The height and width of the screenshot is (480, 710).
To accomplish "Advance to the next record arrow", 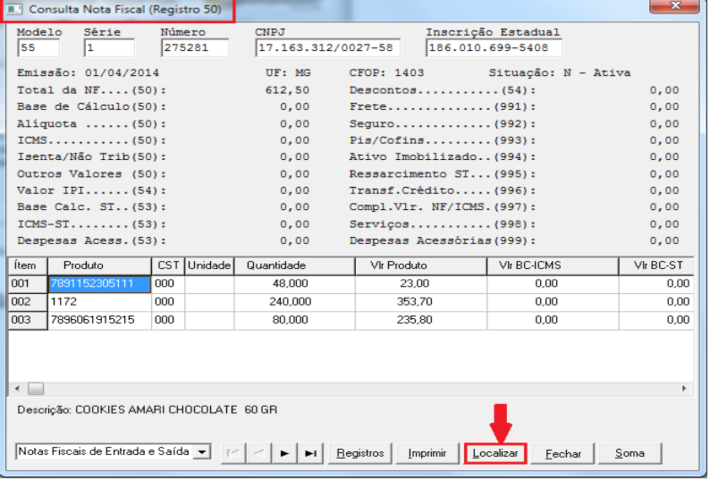I will point(285,453).
